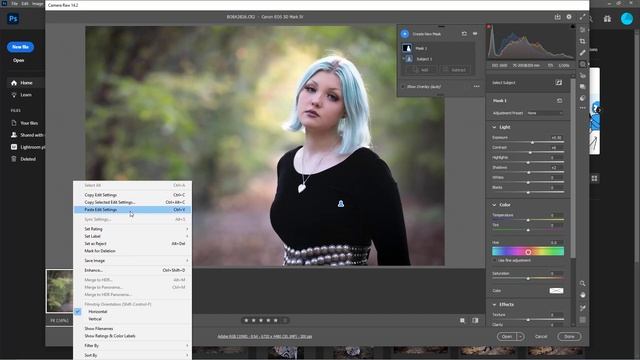Image resolution: width=640 pixels, height=360 pixels.
Task: Invert the Select Subject mask icon
Action: 559,83
